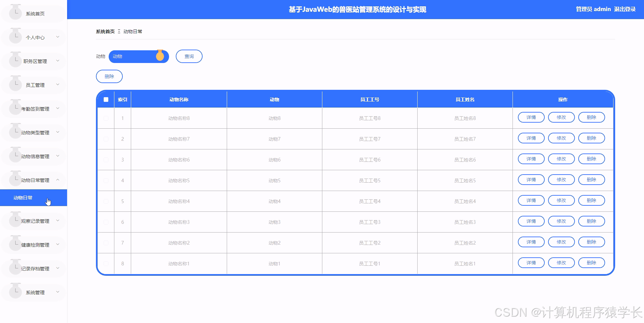Click the 查询 search button

189,56
